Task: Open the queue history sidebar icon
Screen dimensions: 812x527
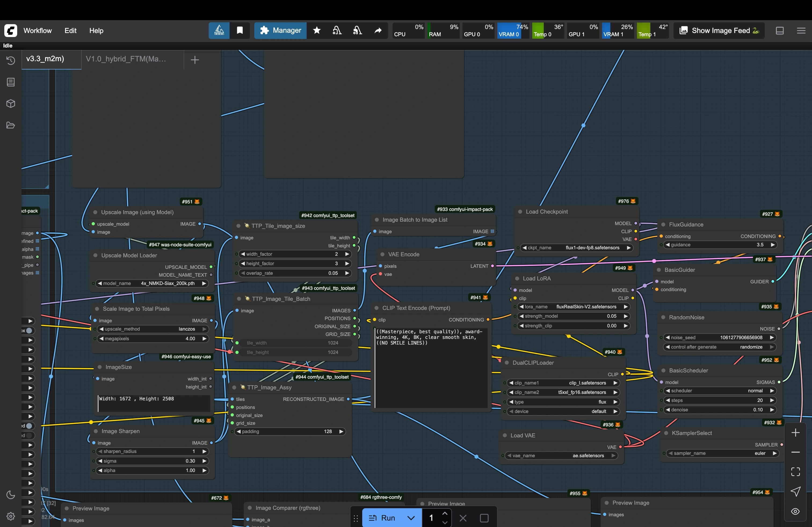Action: (10, 61)
